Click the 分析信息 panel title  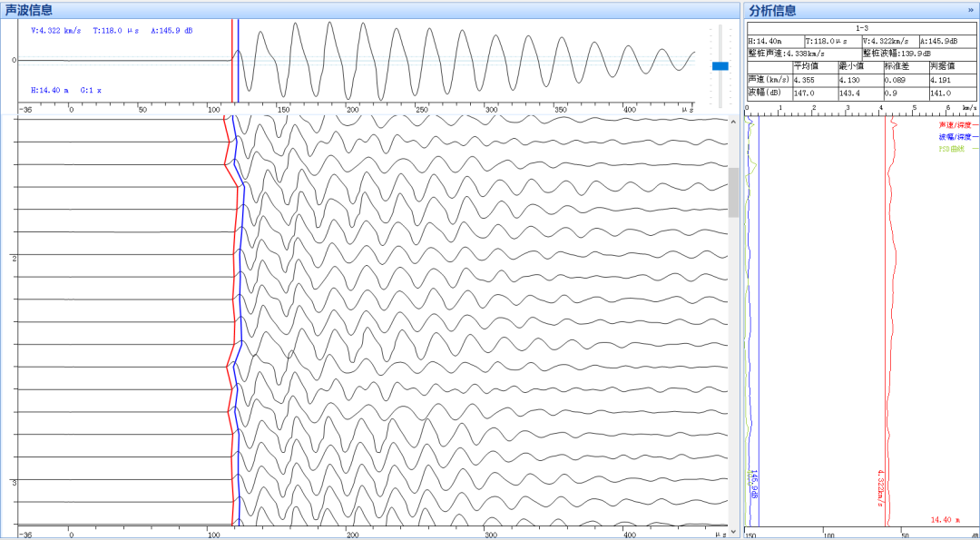(x=772, y=10)
